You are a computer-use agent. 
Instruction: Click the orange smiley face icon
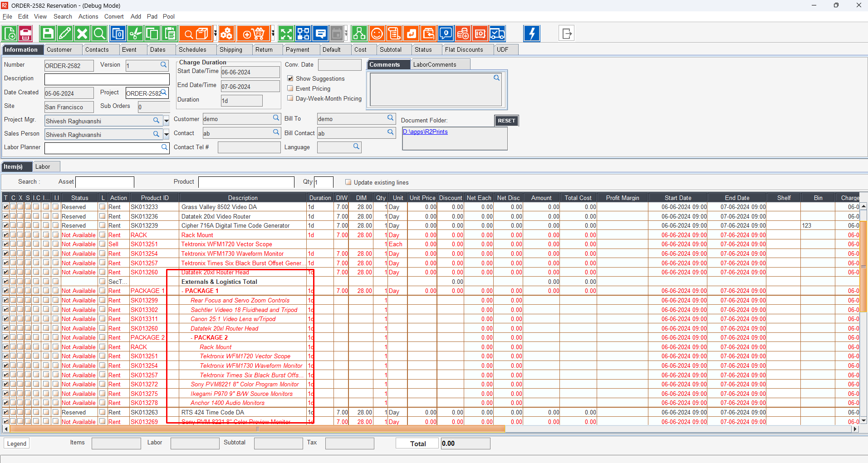pyautogui.click(x=377, y=34)
